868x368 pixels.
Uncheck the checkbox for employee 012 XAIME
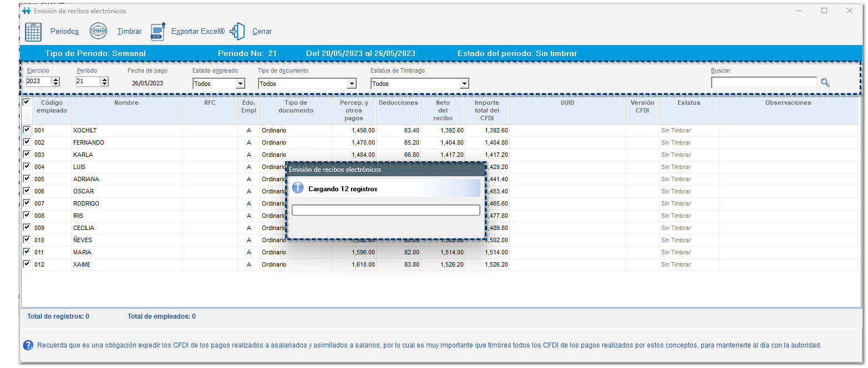pos(26,264)
